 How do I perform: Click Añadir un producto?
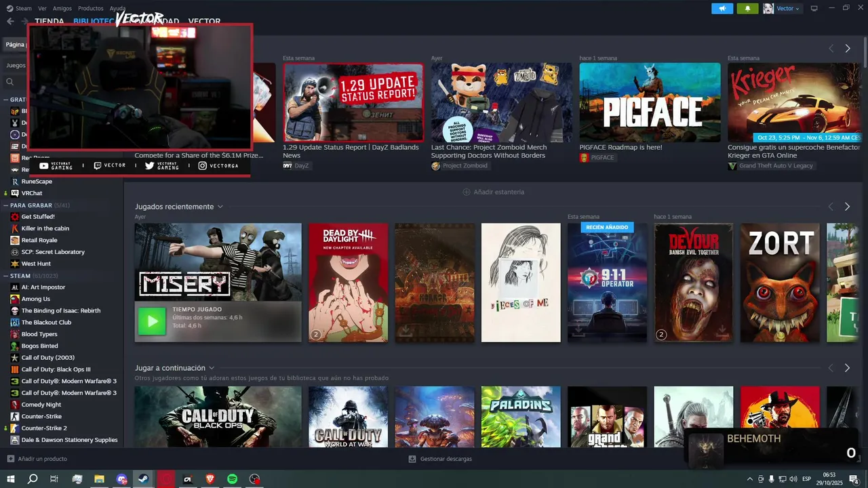[37, 459]
